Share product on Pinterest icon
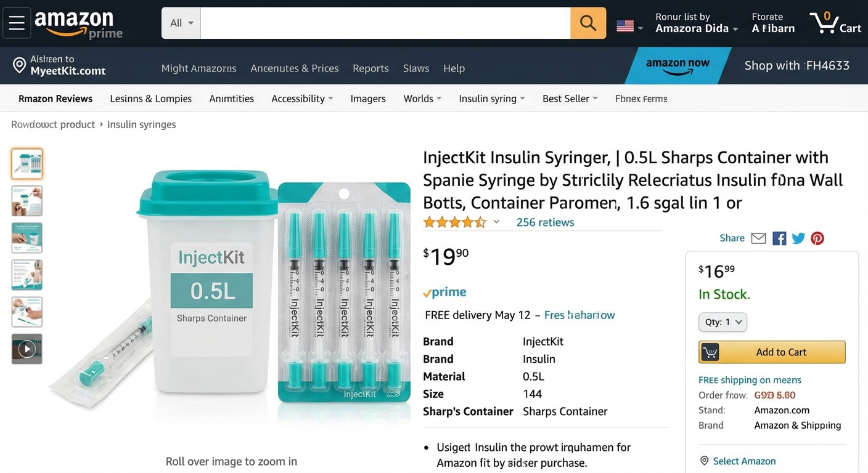 pyautogui.click(x=817, y=238)
